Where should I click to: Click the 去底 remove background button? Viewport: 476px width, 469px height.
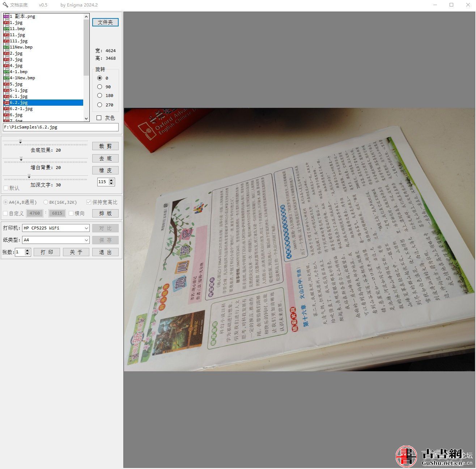tap(105, 159)
